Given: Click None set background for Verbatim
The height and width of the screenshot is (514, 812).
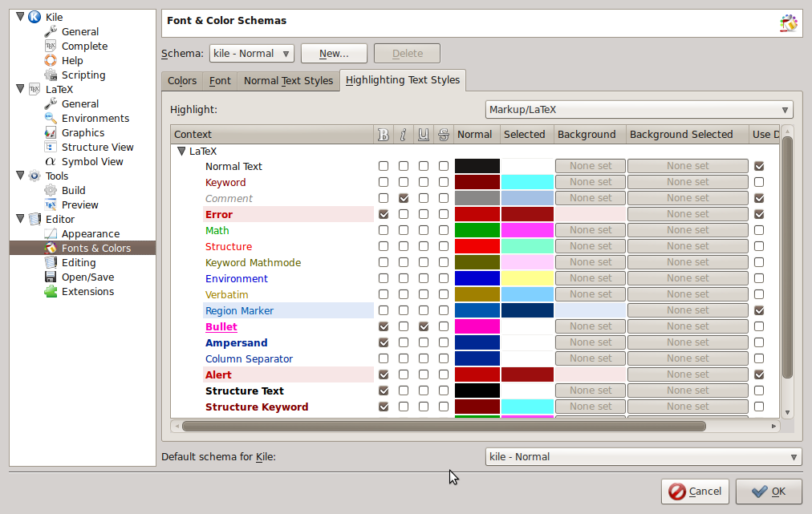Looking at the screenshot, I should (591, 294).
